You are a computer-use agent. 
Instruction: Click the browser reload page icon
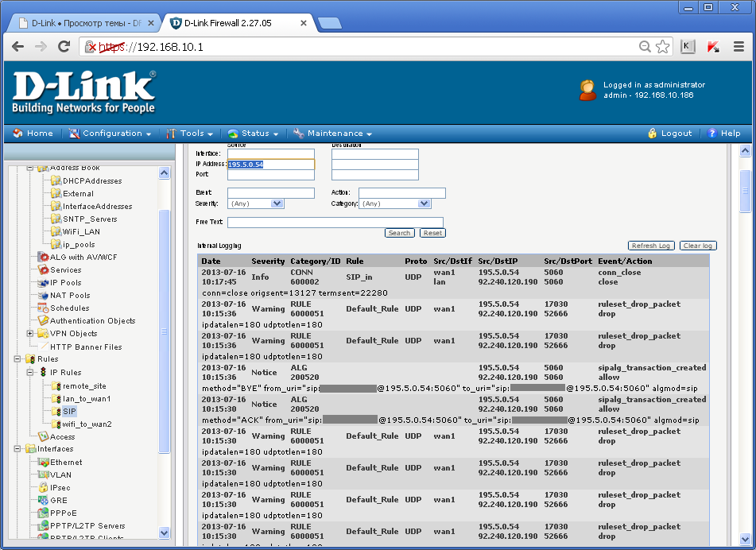point(64,47)
